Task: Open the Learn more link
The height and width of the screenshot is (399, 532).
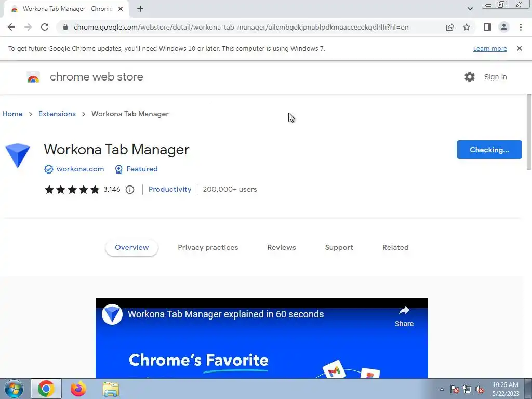Action: click(x=490, y=48)
